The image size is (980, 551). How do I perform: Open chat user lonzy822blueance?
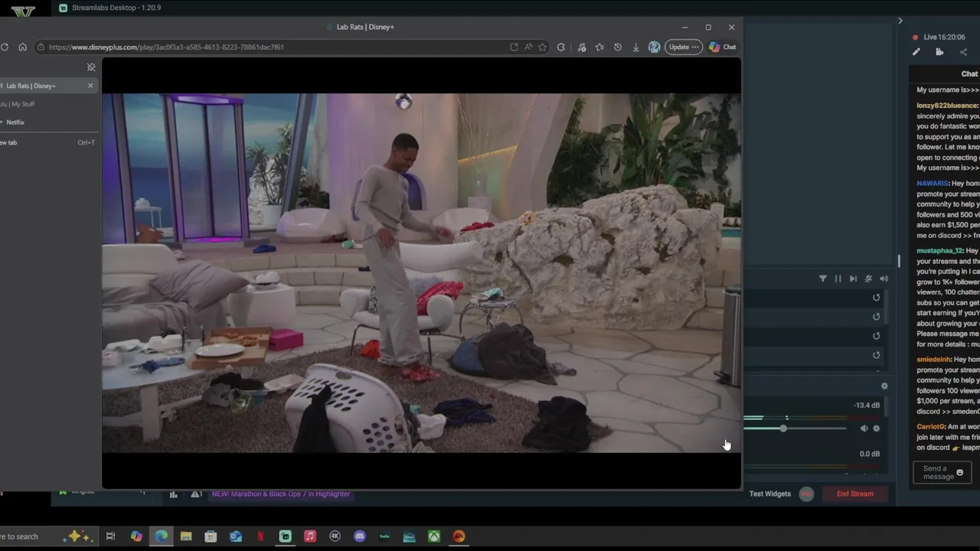coord(946,106)
